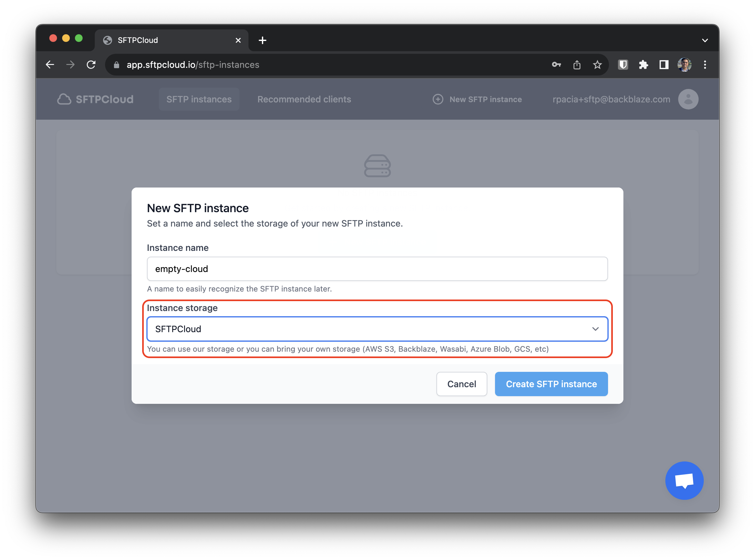
Task: Click the Instance name input field
Action: point(377,269)
